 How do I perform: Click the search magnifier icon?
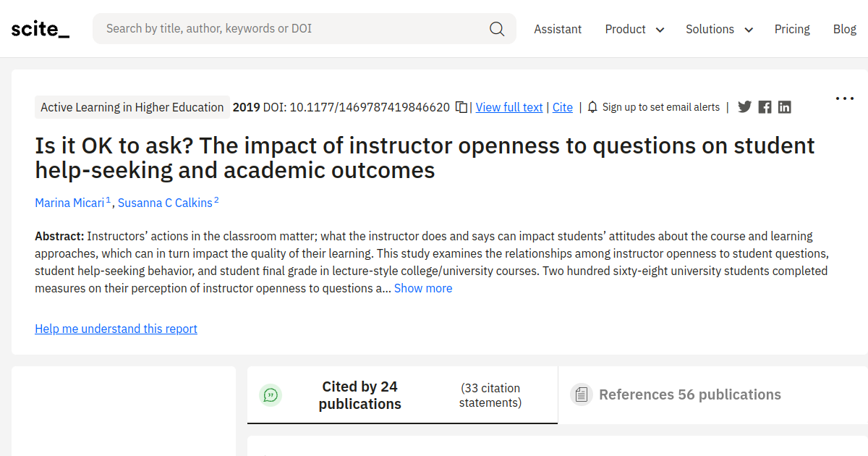pyautogui.click(x=497, y=28)
